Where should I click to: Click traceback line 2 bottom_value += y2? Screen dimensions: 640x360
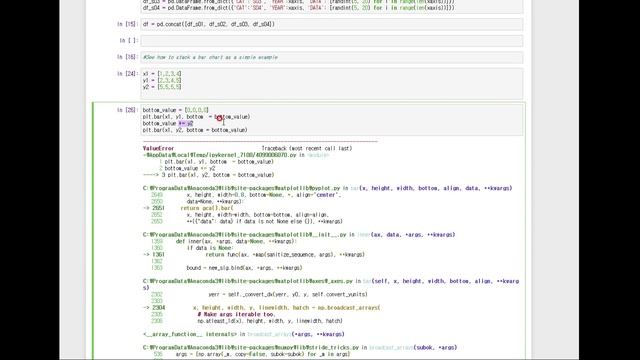(187, 168)
